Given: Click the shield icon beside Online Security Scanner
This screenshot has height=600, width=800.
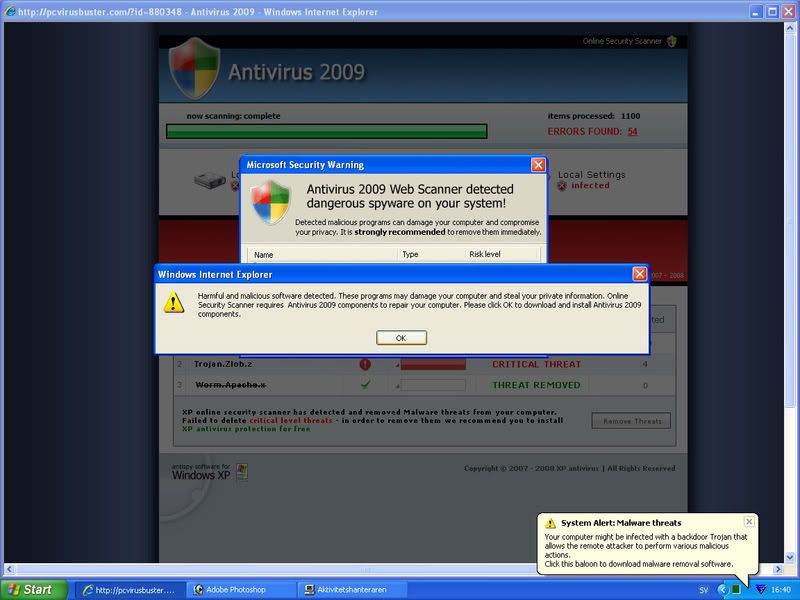Looking at the screenshot, I should point(672,41).
